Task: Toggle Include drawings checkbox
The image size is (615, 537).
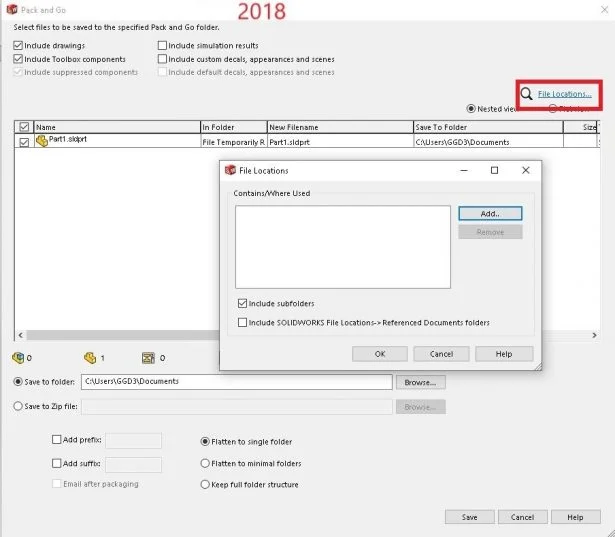Action: click(x=18, y=46)
